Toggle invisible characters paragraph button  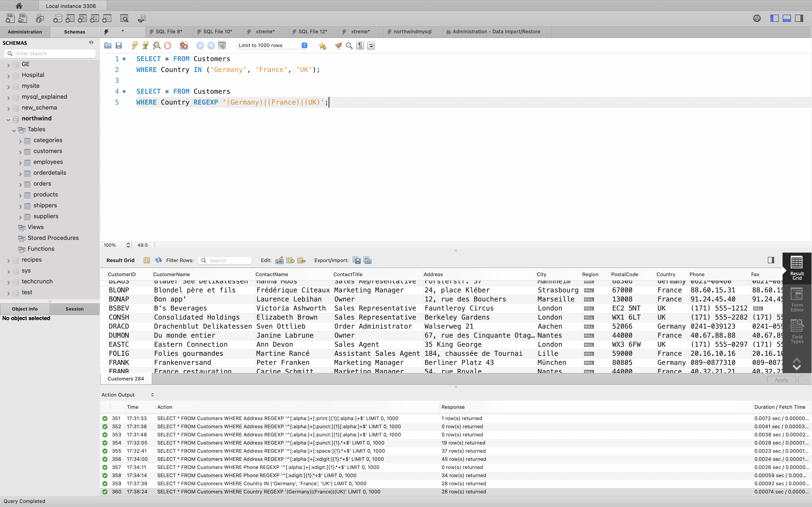[x=360, y=45]
